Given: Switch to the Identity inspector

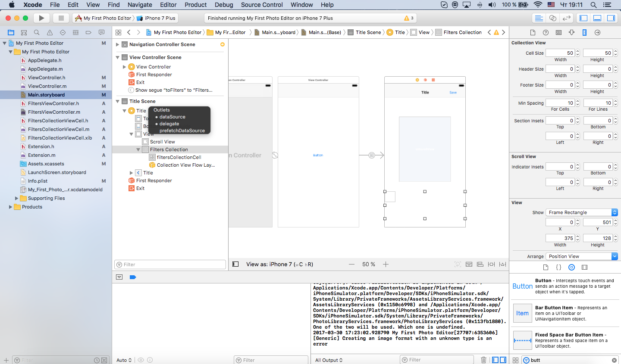Looking at the screenshot, I should pos(558,32).
